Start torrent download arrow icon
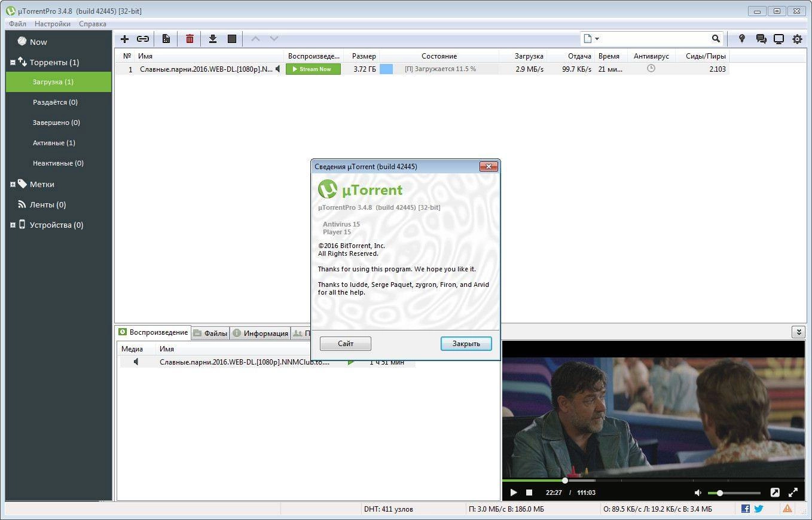Image resolution: width=812 pixels, height=520 pixels. pyautogui.click(x=212, y=39)
